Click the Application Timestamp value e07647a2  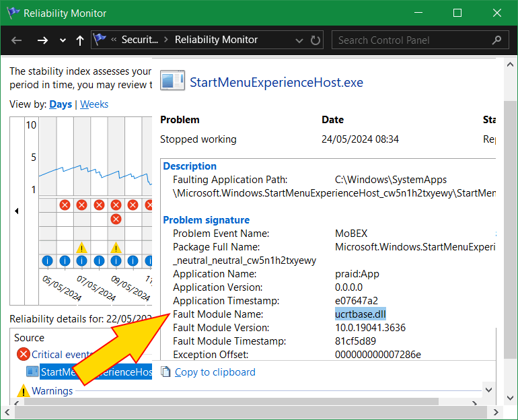coord(356,300)
